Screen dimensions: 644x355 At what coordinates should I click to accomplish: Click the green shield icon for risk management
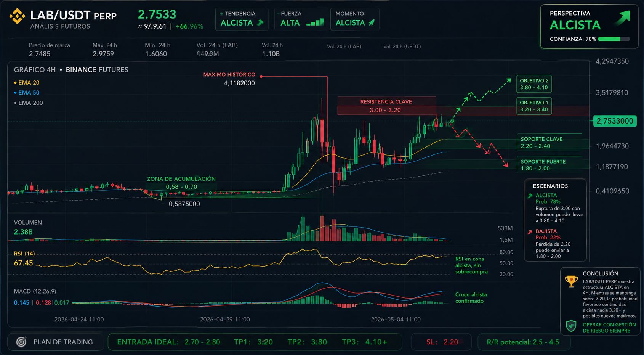coord(571,326)
